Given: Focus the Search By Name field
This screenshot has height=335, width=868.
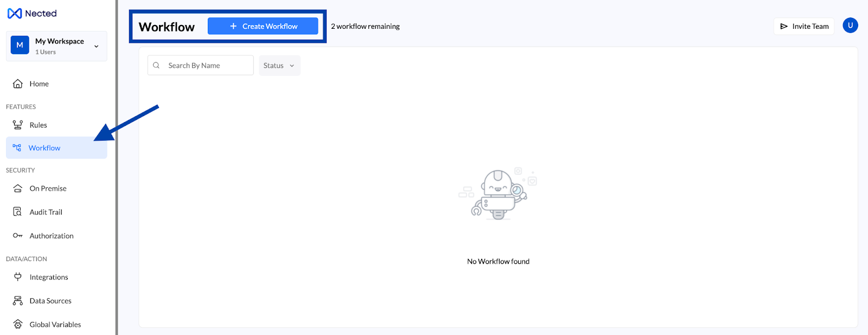Looking at the screenshot, I should click(200, 65).
